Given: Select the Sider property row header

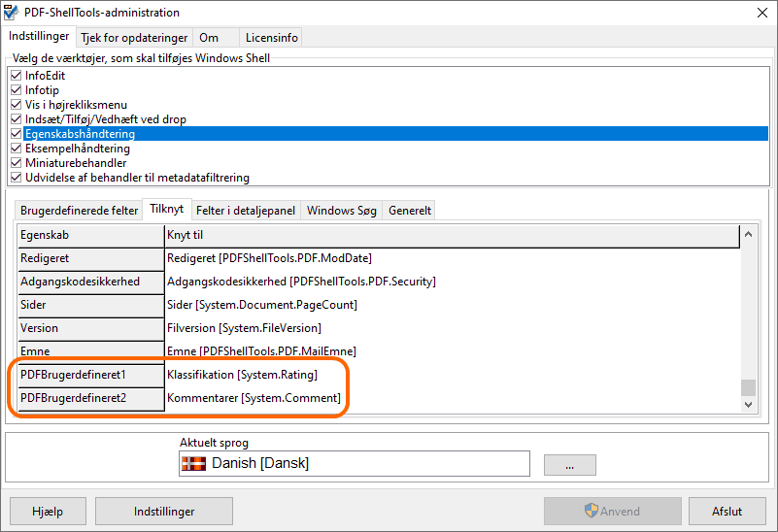Looking at the screenshot, I should pyautogui.click(x=90, y=306).
